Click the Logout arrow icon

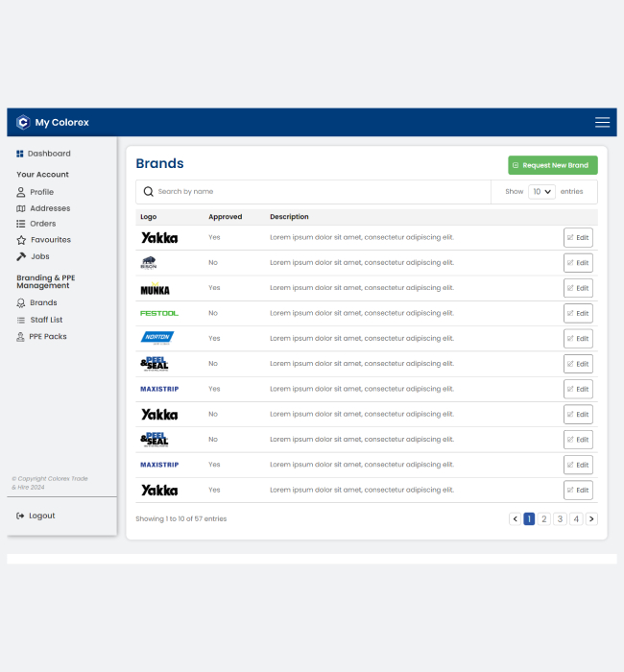[20, 516]
